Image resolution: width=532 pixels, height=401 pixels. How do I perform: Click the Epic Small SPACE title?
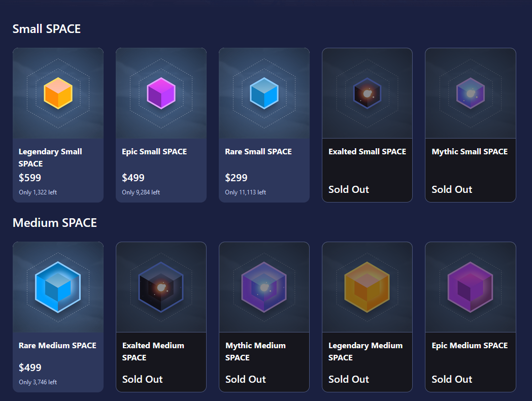pos(154,152)
